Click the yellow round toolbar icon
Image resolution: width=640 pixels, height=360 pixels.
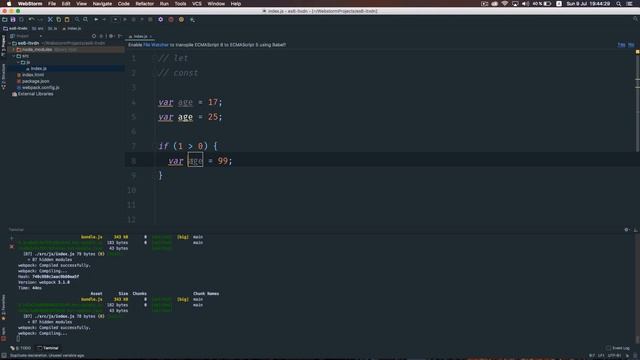coord(181,19)
